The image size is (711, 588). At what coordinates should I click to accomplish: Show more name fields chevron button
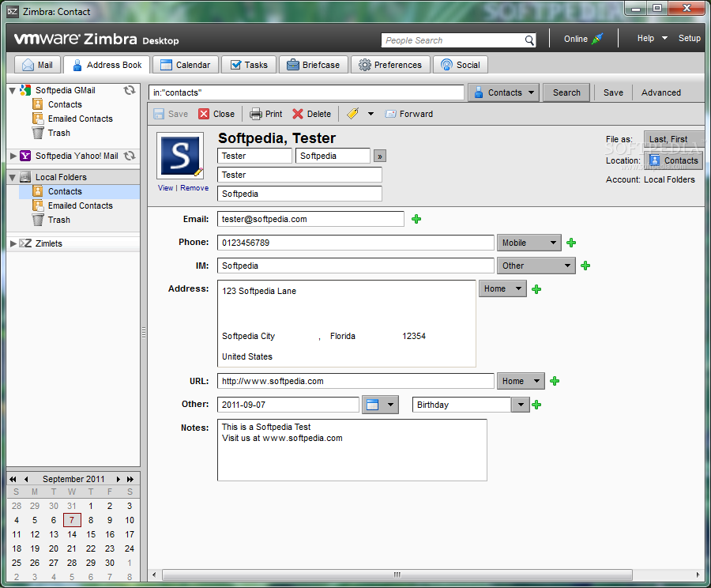380,156
